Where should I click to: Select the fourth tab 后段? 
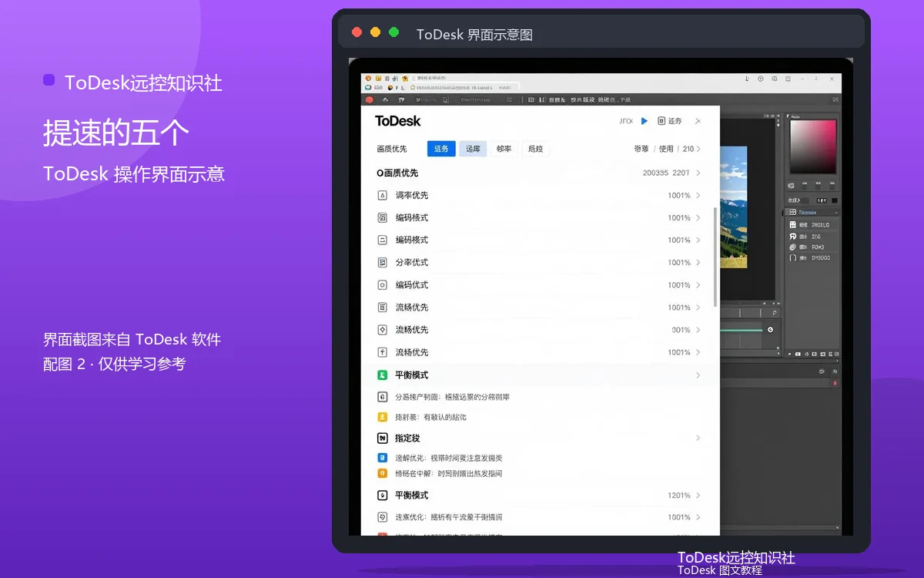click(535, 149)
